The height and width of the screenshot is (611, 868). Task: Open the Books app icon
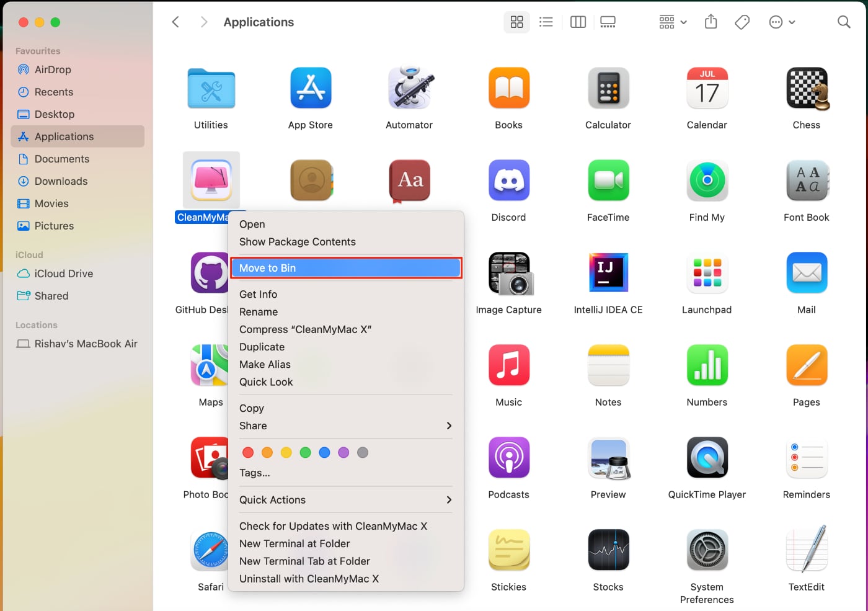click(x=509, y=88)
